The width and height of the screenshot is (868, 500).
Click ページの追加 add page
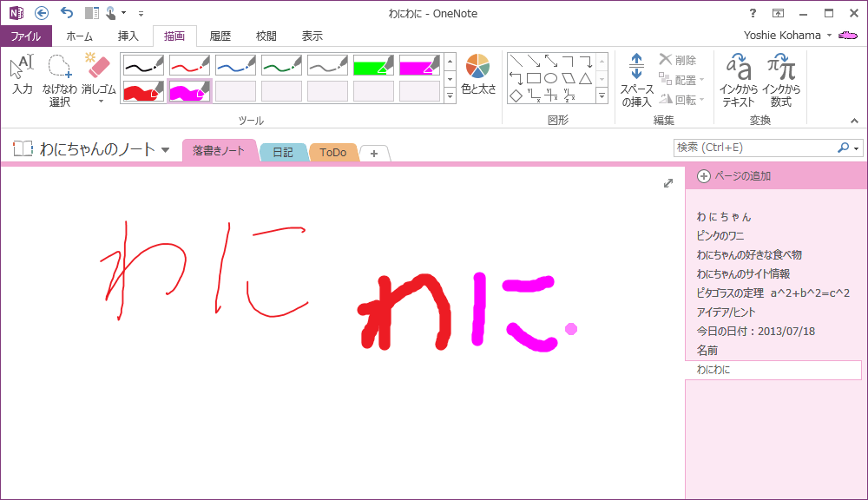734,176
